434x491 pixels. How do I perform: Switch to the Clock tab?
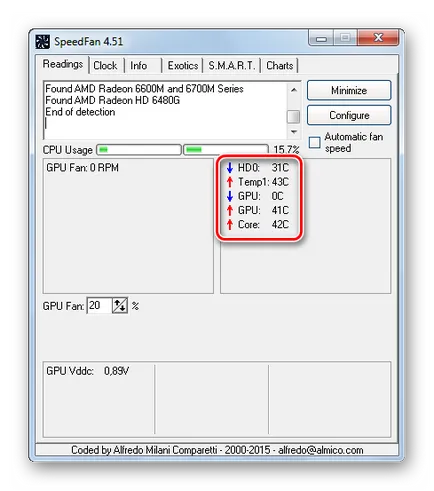tap(105, 65)
